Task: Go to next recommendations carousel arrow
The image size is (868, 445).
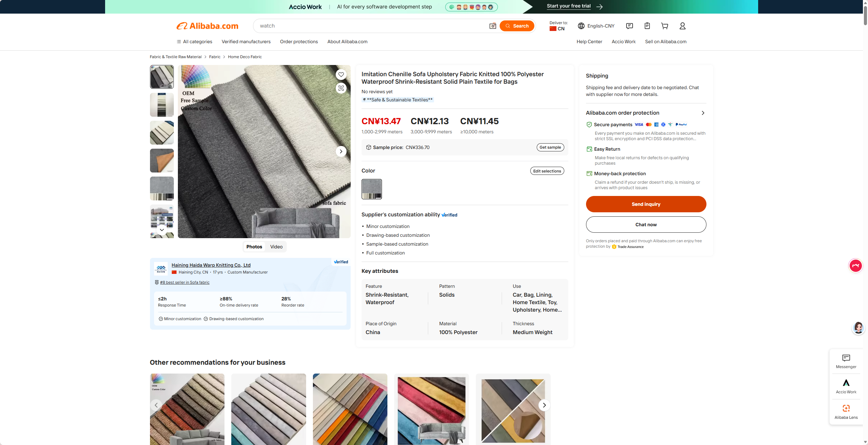Action: point(544,405)
